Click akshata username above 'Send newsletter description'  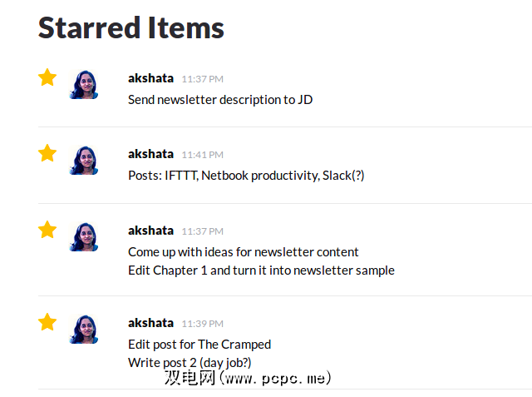(150, 78)
